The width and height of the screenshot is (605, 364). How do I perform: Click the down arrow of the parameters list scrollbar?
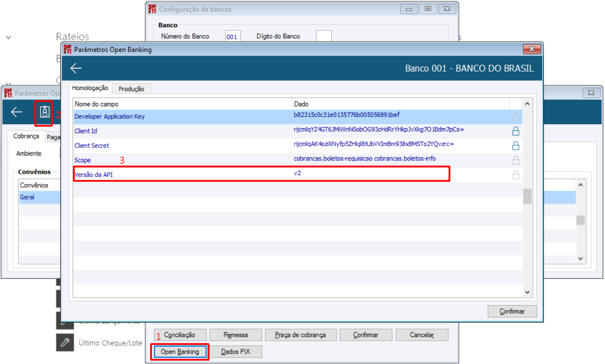(527, 292)
